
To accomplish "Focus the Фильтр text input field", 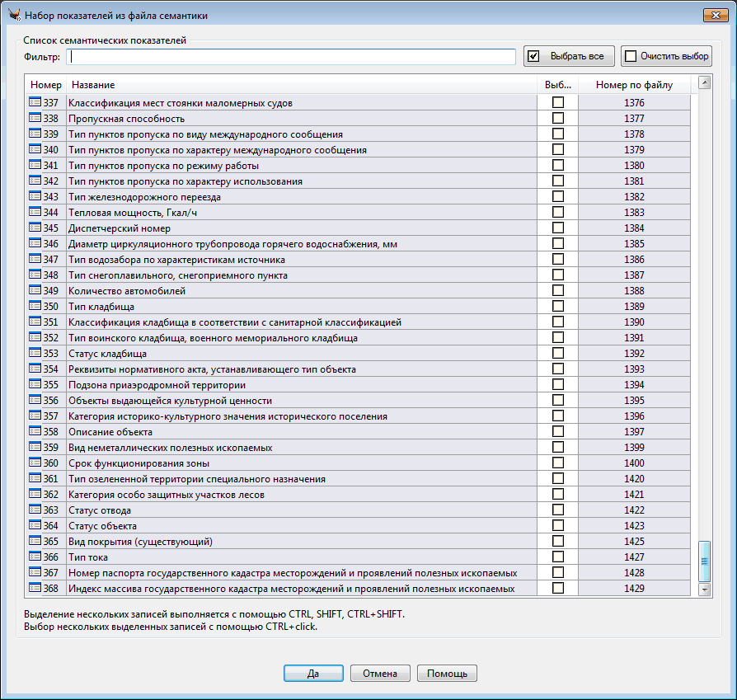I will [292, 57].
